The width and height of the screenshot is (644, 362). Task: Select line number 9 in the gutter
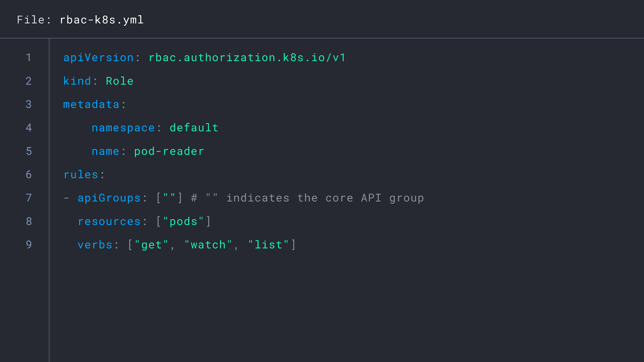click(29, 245)
